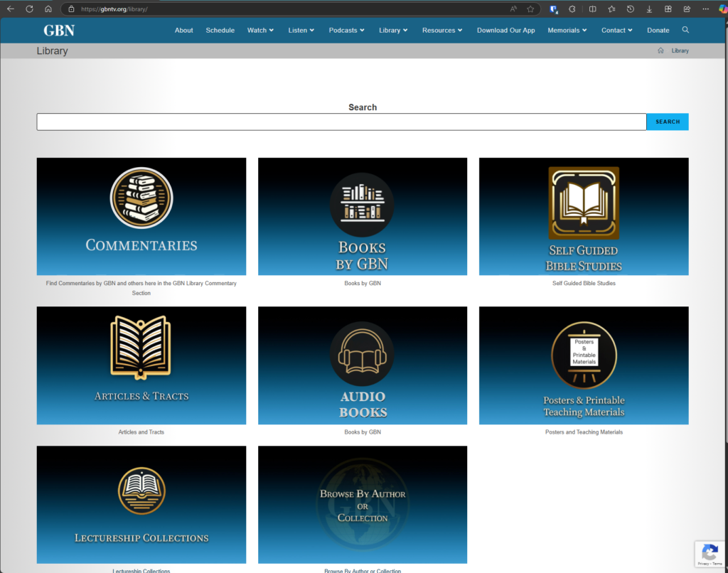The width and height of the screenshot is (728, 573).
Task: Open the Commentaries library tile
Action: point(141,216)
